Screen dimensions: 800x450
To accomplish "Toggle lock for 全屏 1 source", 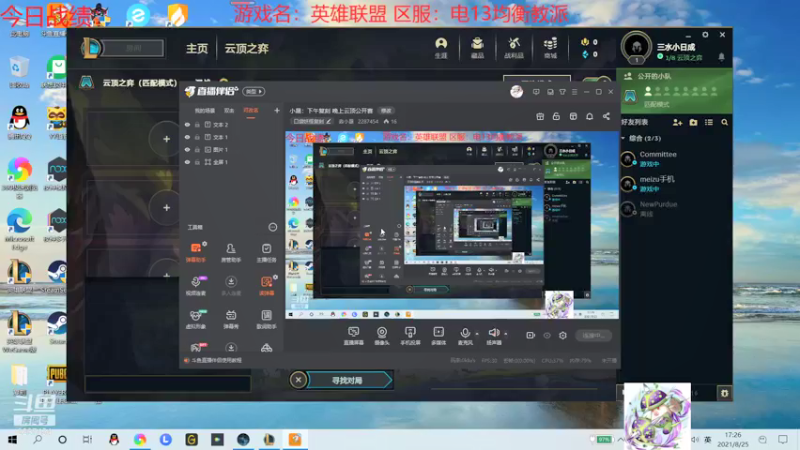I will pyautogui.click(x=197, y=162).
